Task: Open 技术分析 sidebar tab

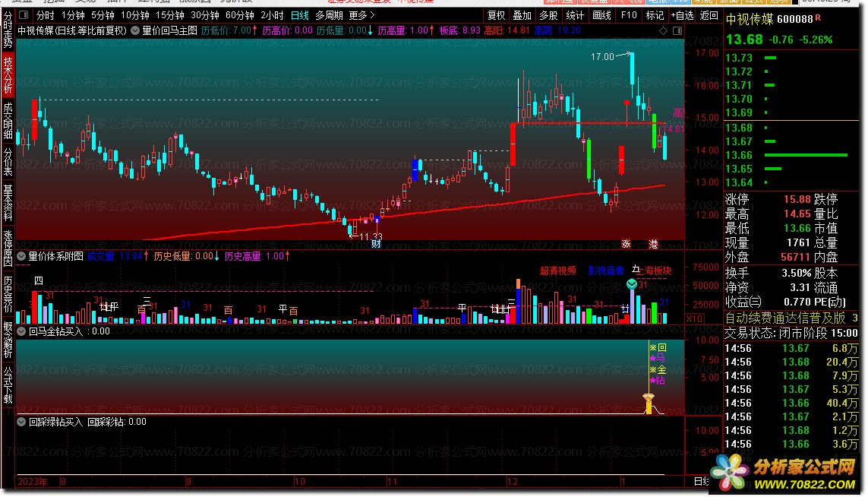Action: [x=8, y=74]
